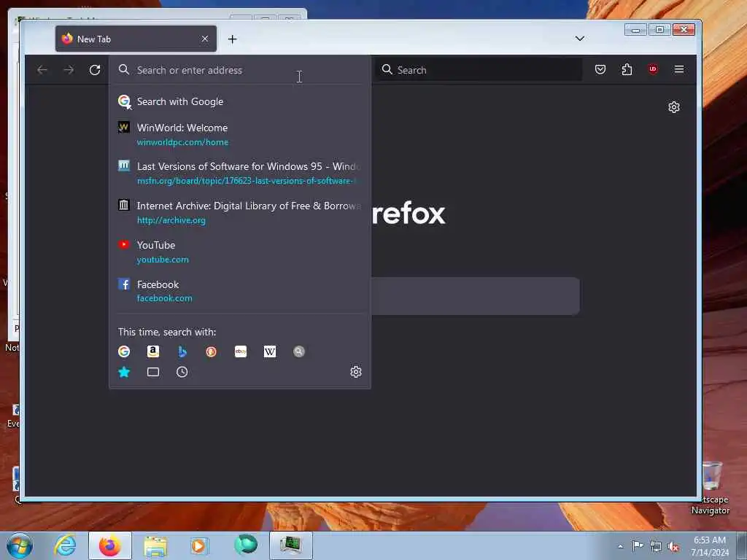Image resolution: width=747 pixels, height=560 pixels.
Task: Open the taskbar clock showing 6:53 AM
Action: pos(710,546)
